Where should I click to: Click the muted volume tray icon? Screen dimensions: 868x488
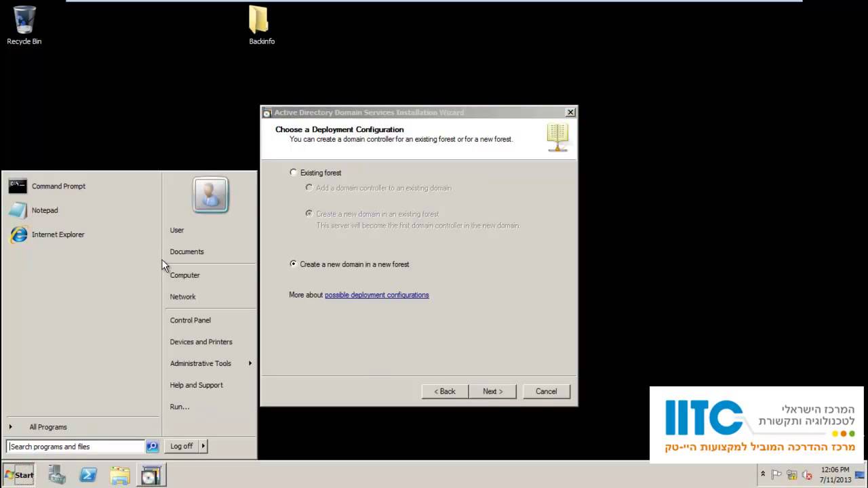[807, 474]
